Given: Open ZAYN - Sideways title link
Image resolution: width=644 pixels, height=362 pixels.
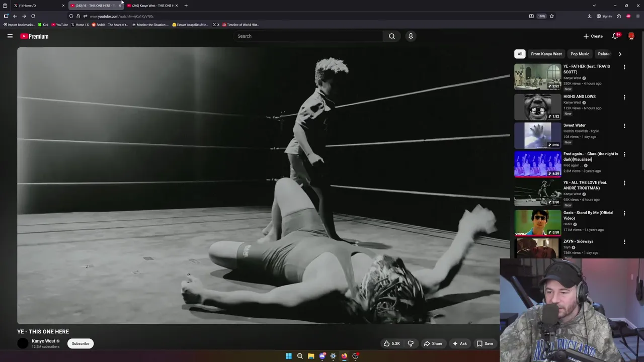Looking at the screenshot, I should (x=578, y=241).
